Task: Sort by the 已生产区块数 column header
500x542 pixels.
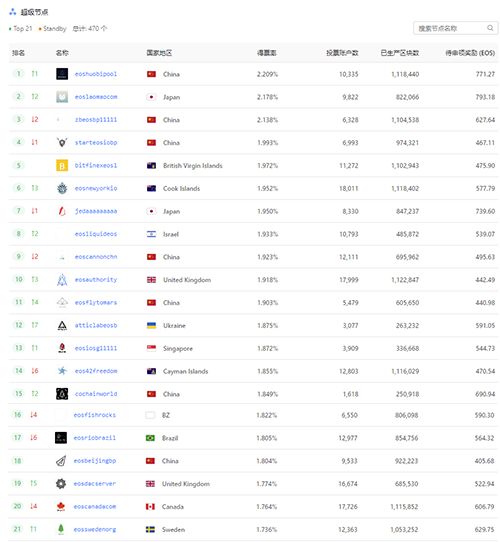Action: pyautogui.click(x=399, y=53)
